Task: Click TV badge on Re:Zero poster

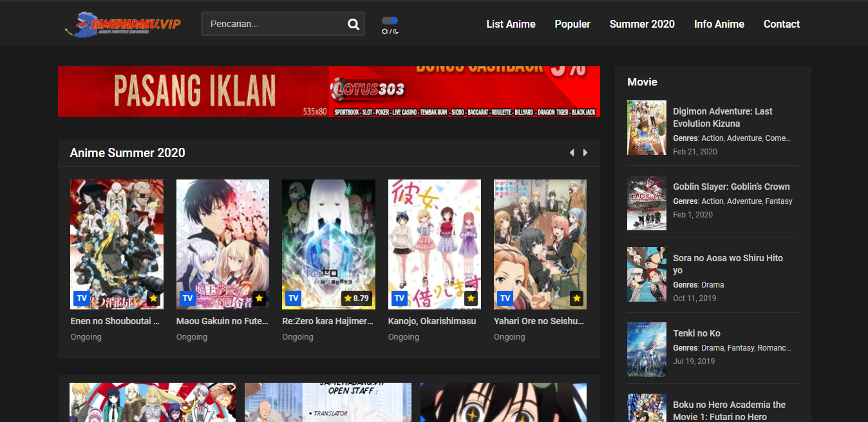Action: (x=294, y=298)
